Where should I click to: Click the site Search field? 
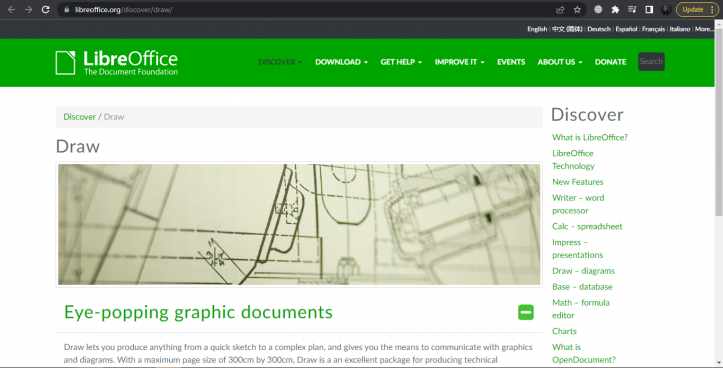click(x=651, y=62)
